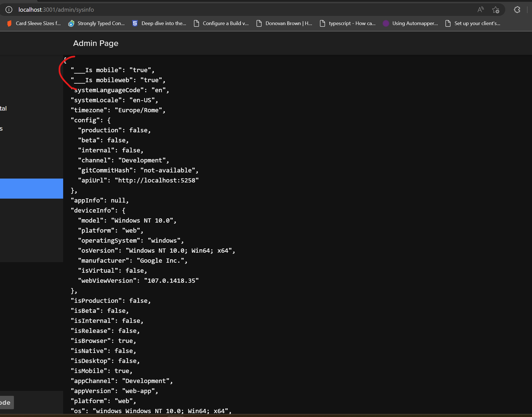Click the "isVirtual": false line
Screen dimensions: 532x417
pyautogui.click(x=113, y=271)
